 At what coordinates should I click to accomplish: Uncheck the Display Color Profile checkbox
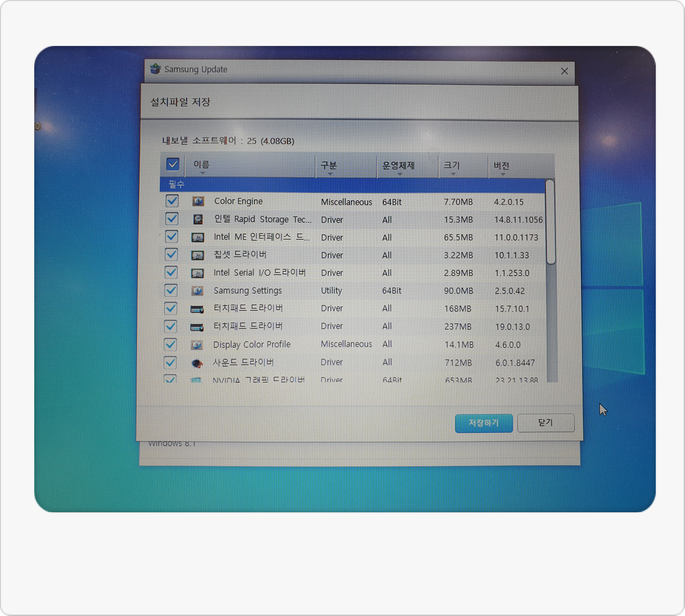tap(171, 344)
